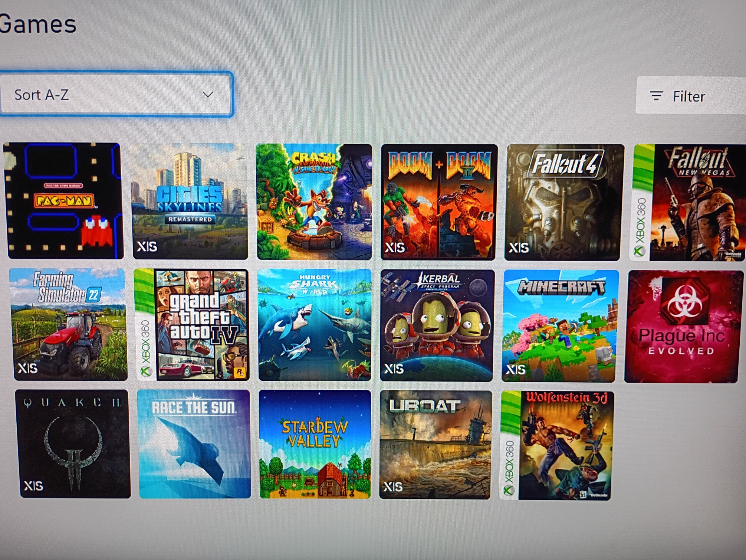The image size is (746, 560).
Task: Open the Fallout 4 game tile
Action: (x=563, y=202)
